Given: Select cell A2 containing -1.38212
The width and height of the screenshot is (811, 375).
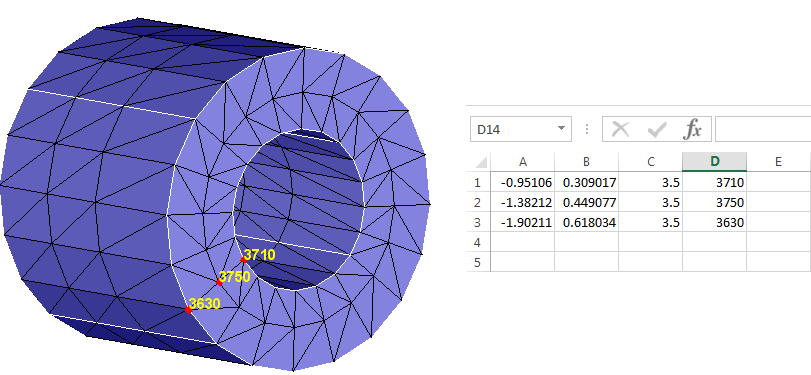Looking at the screenshot, I should [x=522, y=202].
